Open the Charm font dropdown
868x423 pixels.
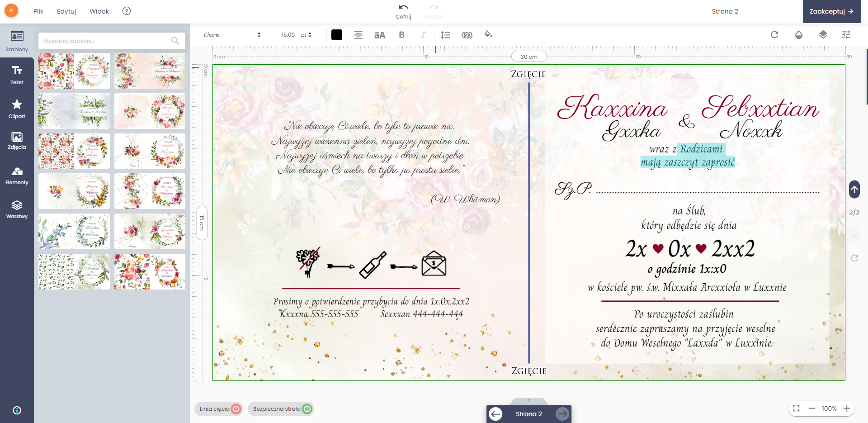[x=232, y=35]
